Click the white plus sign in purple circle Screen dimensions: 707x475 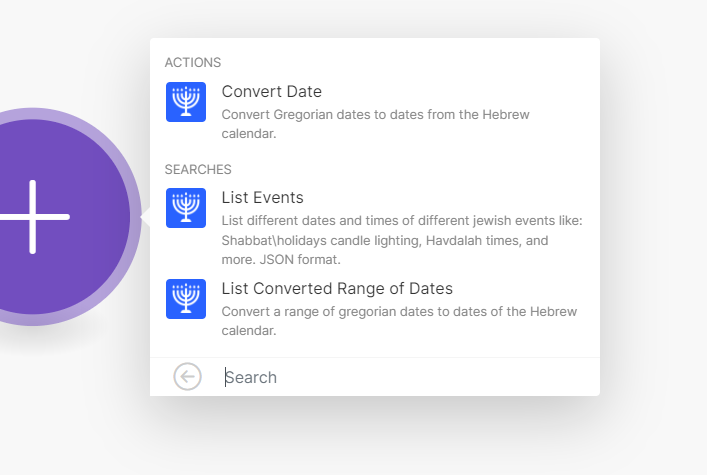tap(33, 216)
